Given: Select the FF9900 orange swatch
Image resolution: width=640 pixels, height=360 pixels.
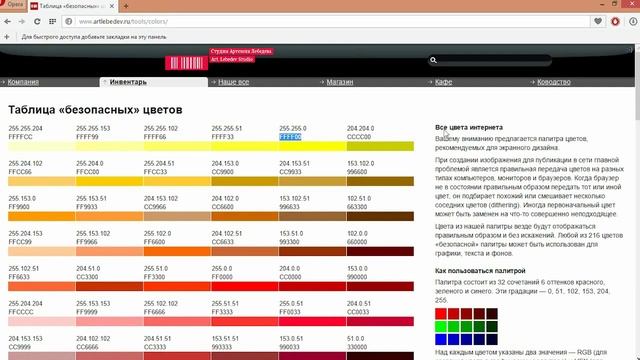Looking at the screenshot, I should [42, 216].
